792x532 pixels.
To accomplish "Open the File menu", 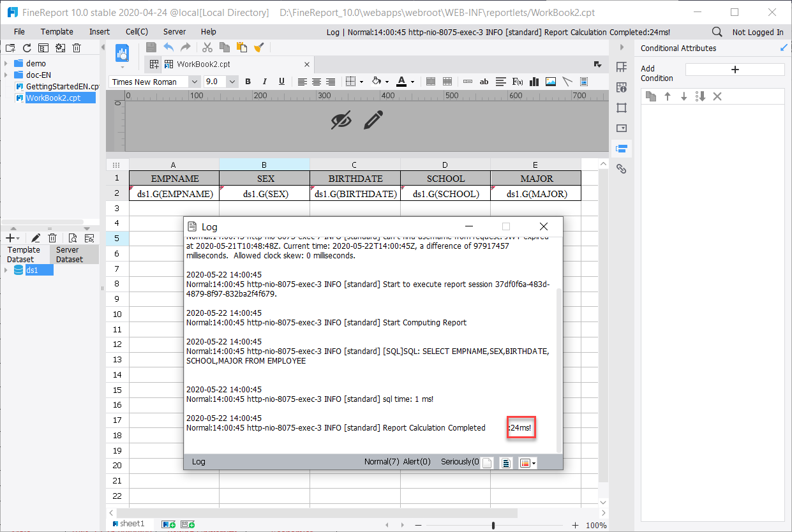I will 19,32.
